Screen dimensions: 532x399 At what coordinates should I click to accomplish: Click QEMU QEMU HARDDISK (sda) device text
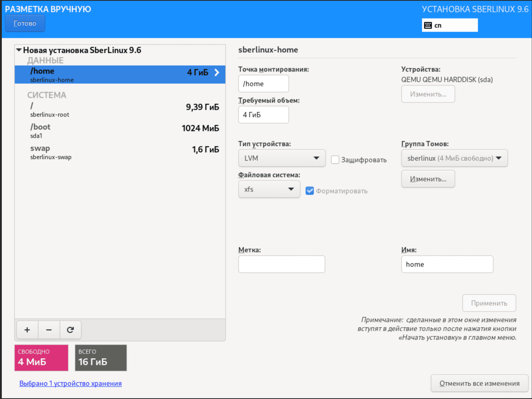click(x=447, y=79)
